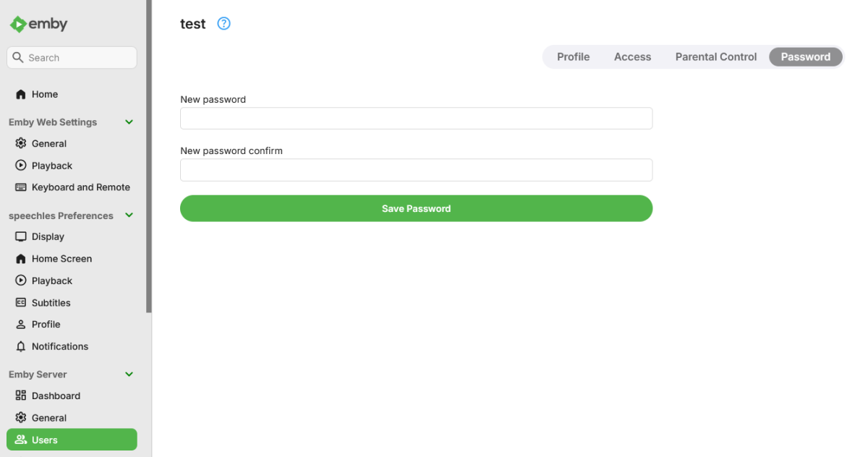The image size is (868, 457).
Task: Switch to the Access tab
Action: pos(632,57)
